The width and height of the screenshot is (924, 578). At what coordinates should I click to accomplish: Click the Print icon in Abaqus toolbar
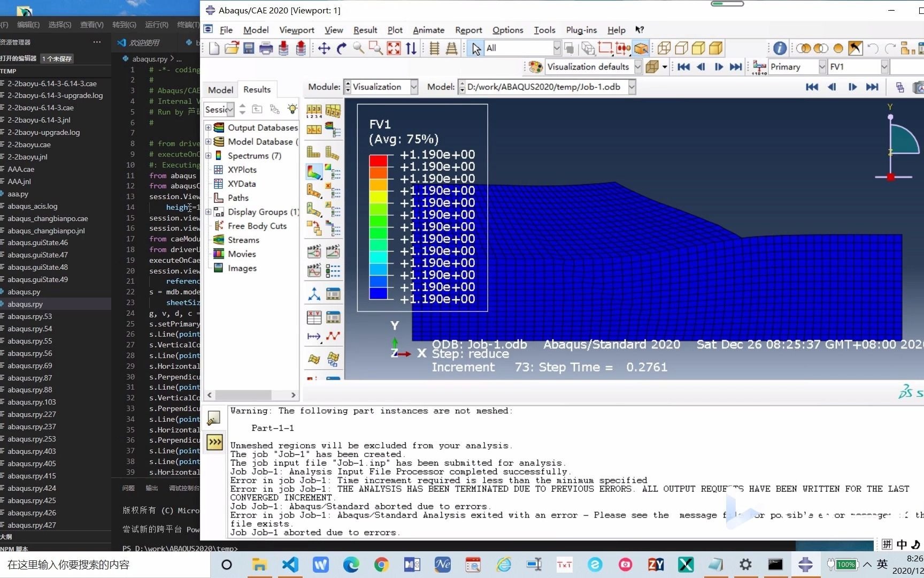tap(266, 49)
